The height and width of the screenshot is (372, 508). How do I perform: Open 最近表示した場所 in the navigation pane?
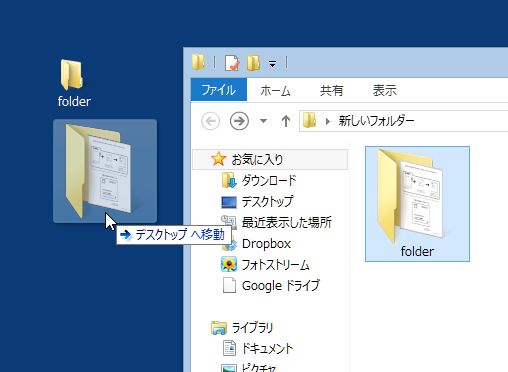pyautogui.click(x=287, y=222)
